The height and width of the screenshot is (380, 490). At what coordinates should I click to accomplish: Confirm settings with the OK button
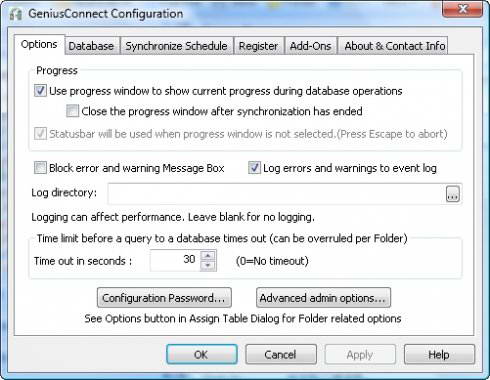click(202, 354)
